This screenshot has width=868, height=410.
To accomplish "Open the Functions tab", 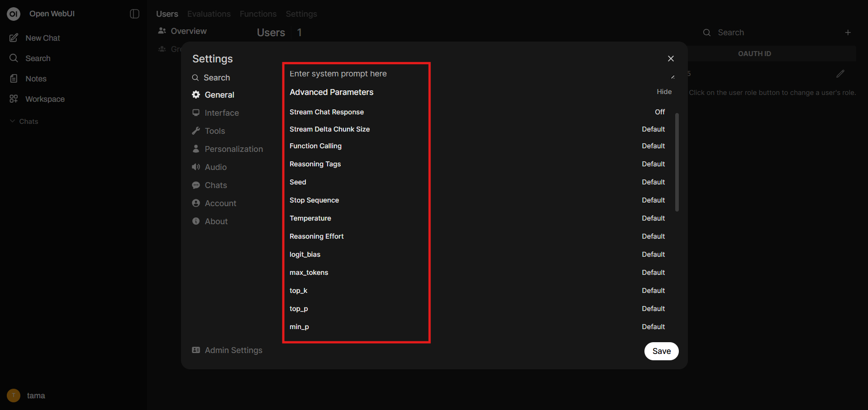I will click(258, 14).
